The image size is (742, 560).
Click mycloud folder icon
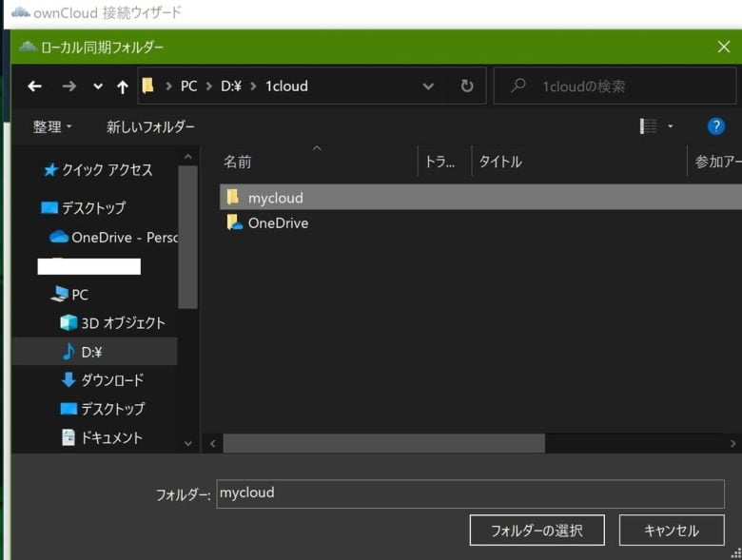[233, 197]
